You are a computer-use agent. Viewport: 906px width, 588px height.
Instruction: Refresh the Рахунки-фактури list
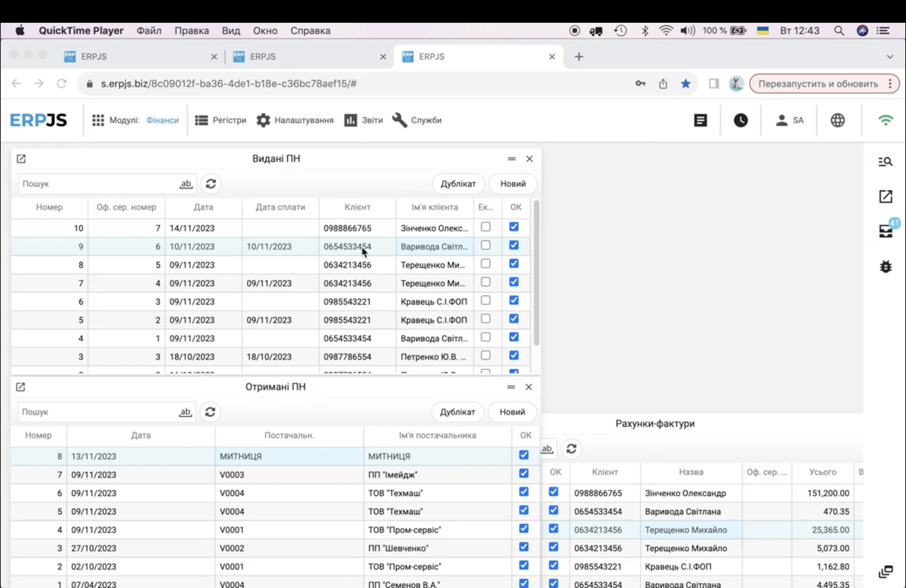(x=571, y=449)
